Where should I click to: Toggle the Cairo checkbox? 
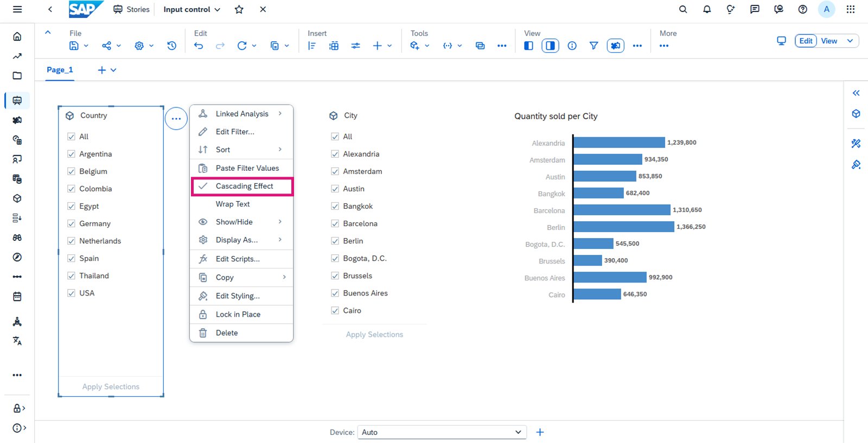point(335,310)
